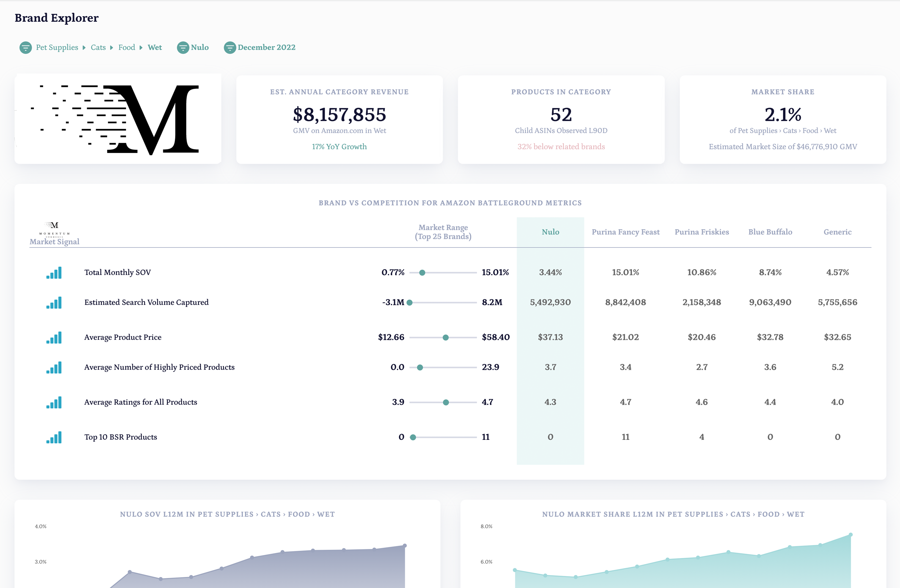This screenshot has height=588, width=900.
Task: Click the Total Monthly SOV signal bars icon
Action: pyautogui.click(x=54, y=273)
